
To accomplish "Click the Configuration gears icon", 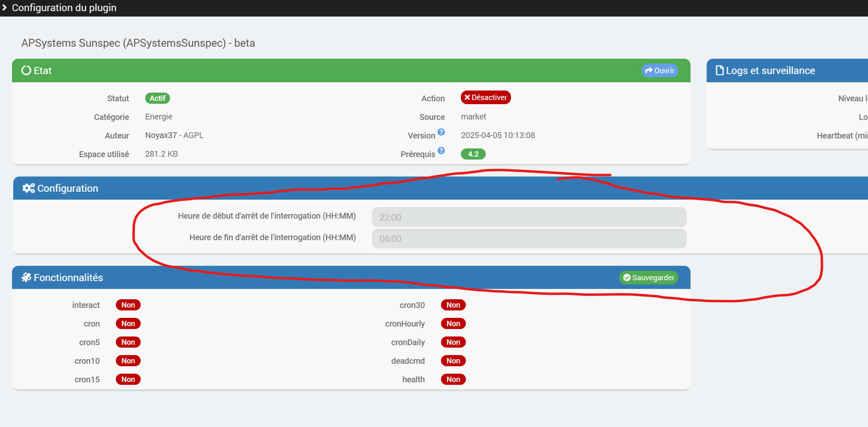I will [29, 188].
